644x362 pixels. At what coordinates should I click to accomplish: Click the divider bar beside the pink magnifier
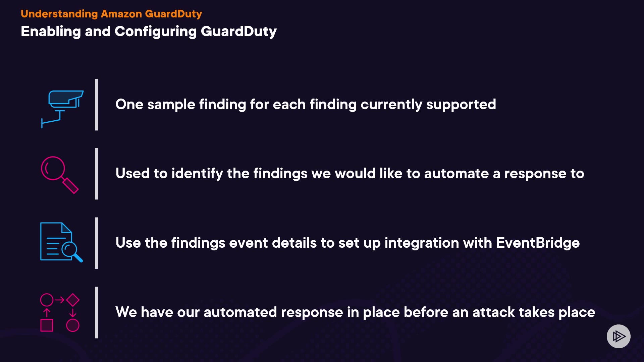click(97, 174)
